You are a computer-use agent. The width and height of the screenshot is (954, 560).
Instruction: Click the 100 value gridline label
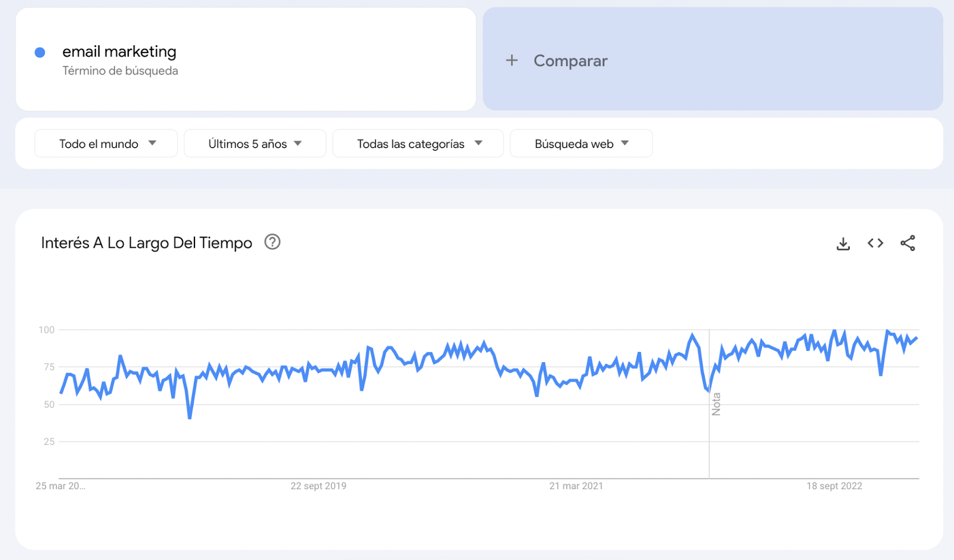point(47,330)
